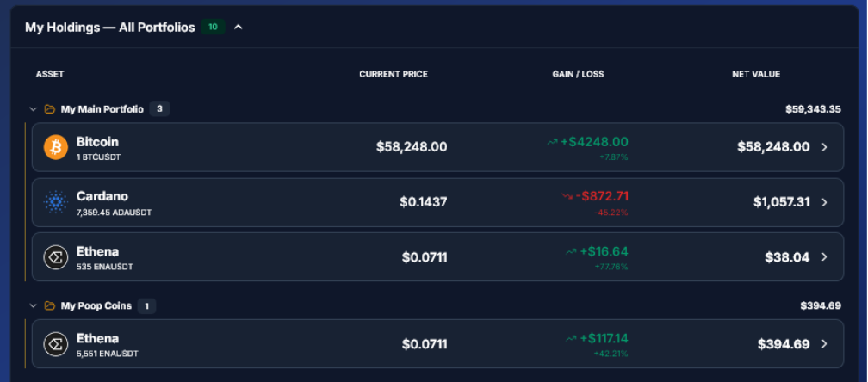Click the Cardano coin logo icon
The height and width of the screenshot is (382, 868).
pos(56,202)
